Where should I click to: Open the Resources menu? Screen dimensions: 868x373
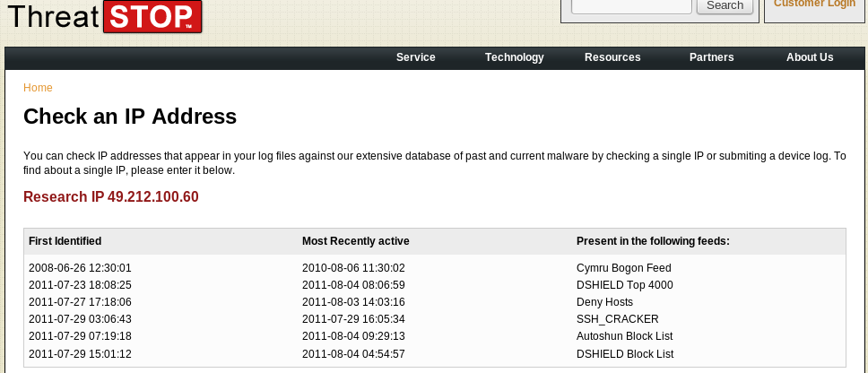coord(612,57)
